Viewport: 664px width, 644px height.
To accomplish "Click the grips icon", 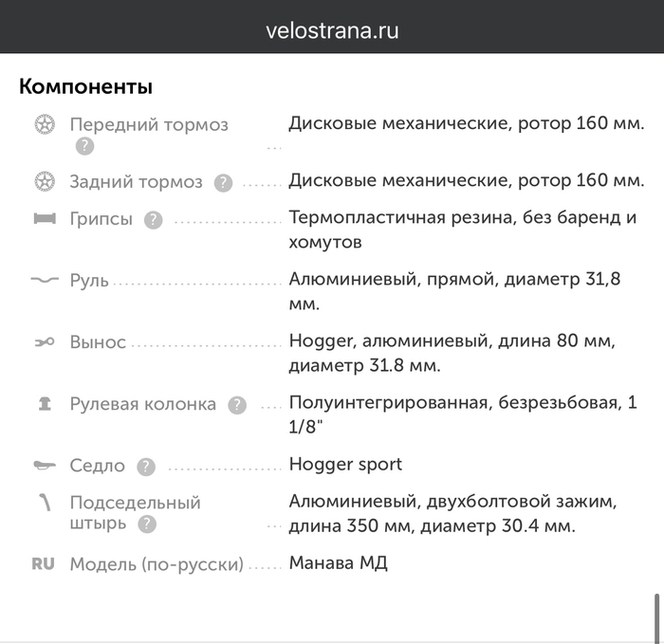I will (x=44, y=219).
